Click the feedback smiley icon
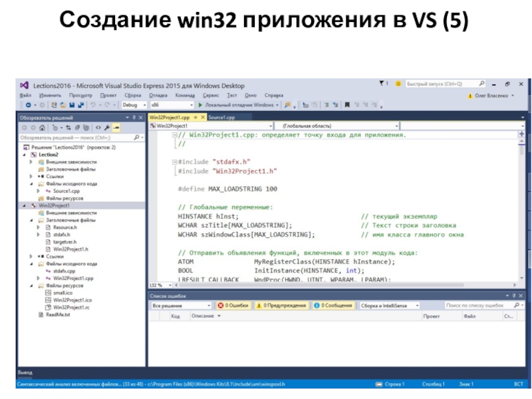 (x=398, y=84)
